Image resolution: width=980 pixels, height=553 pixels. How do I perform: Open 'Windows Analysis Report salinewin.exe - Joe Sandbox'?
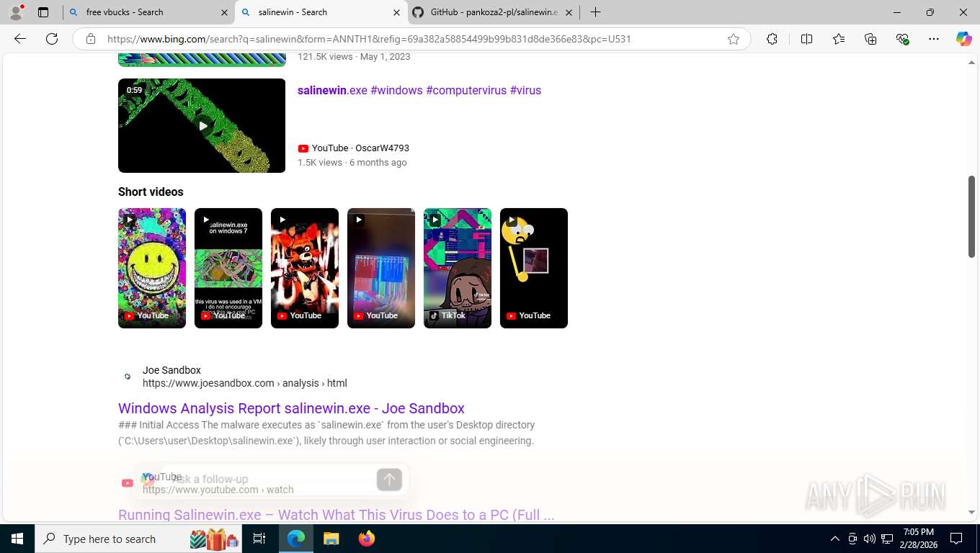291,408
